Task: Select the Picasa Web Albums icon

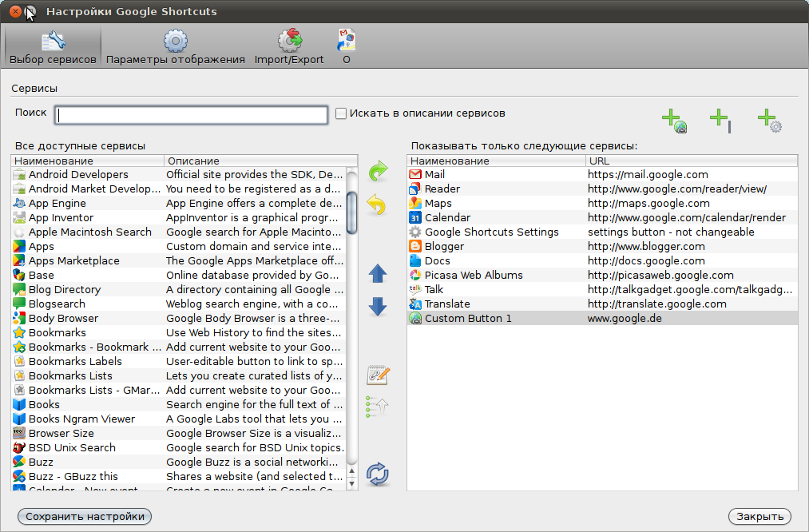Action: pos(414,275)
